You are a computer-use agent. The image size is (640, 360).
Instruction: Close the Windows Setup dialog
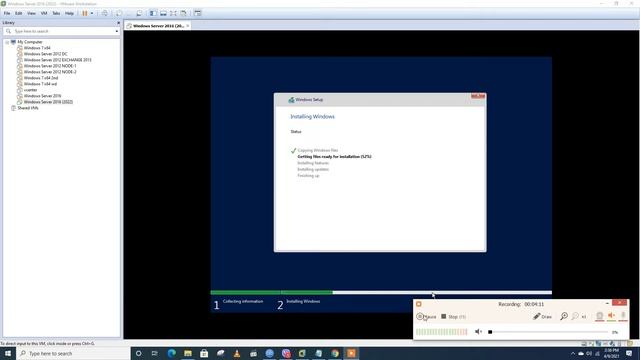tap(478, 96)
